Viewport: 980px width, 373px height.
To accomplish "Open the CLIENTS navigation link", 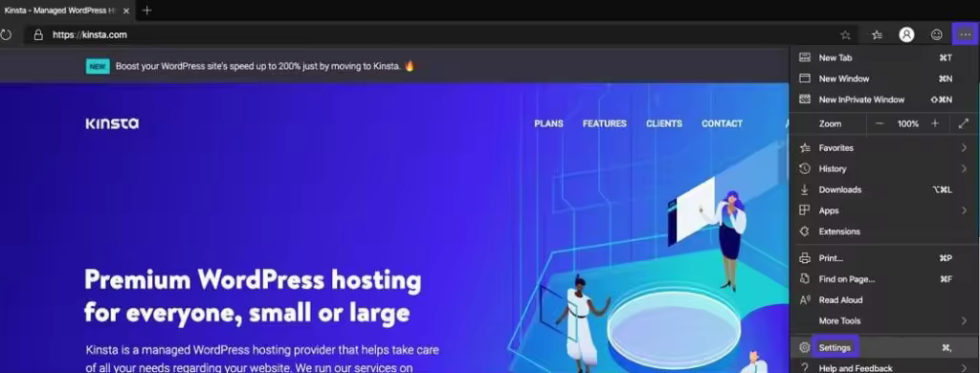I will (664, 123).
